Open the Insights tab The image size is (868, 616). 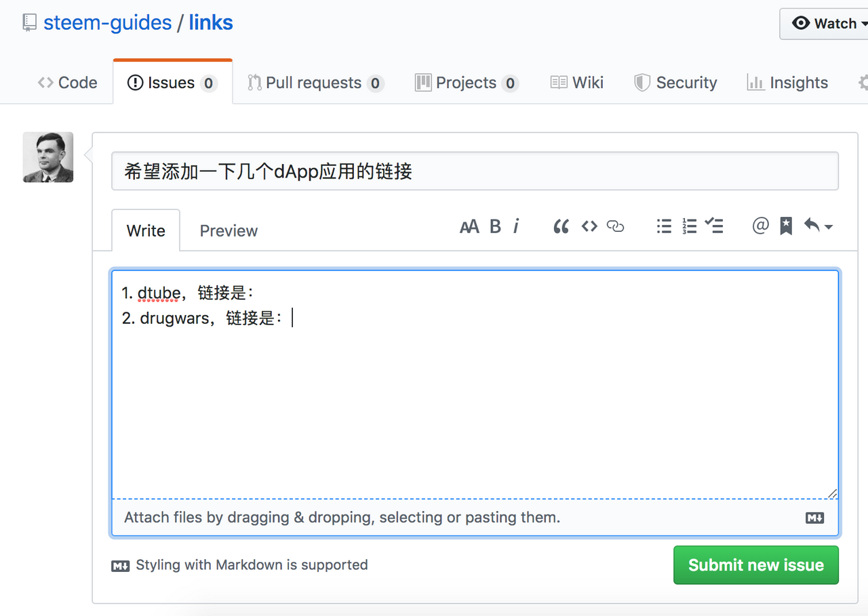(787, 83)
